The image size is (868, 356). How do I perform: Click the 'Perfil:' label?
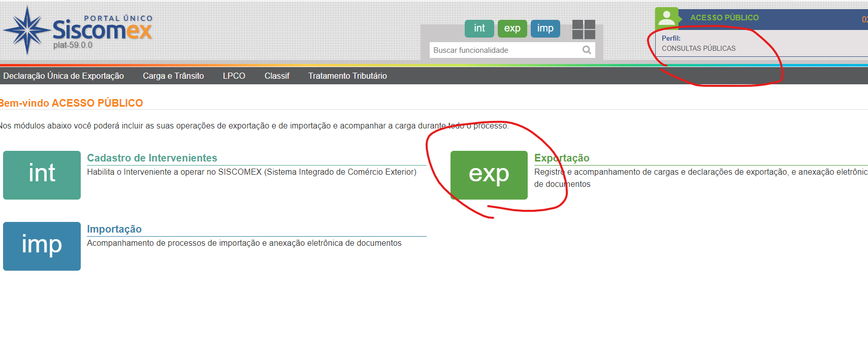point(671,38)
